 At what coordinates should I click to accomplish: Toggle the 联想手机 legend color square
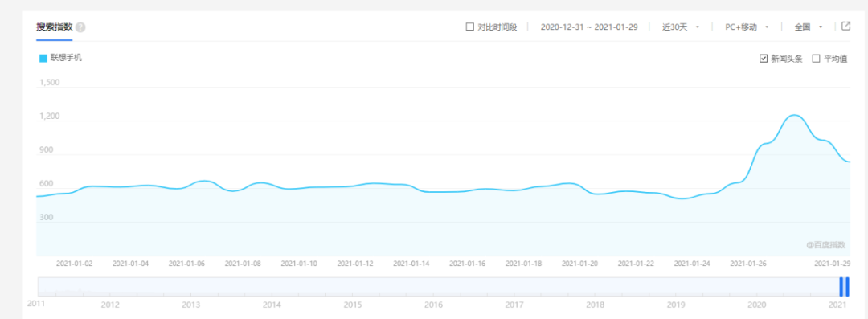point(43,58)
